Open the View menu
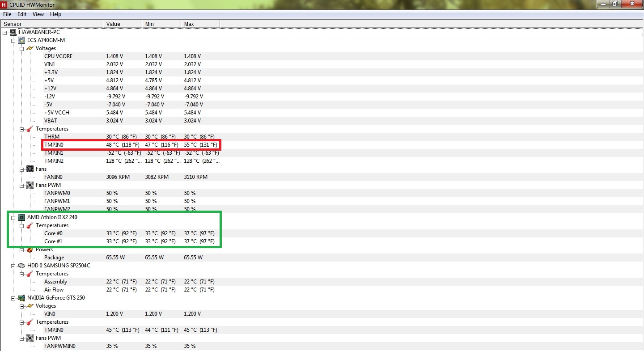This screenshot has width=644, height=351. click(38, 14)
